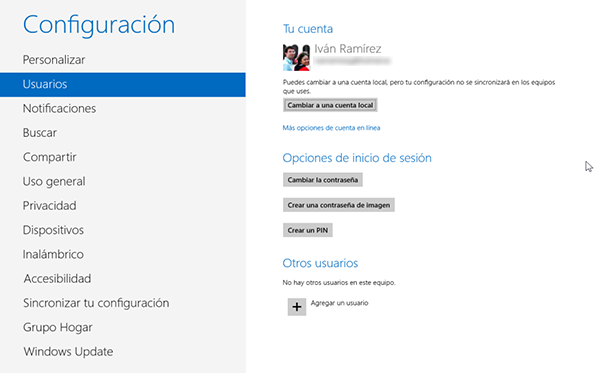Click the plus icon to add a user
600x373 pixels.
coord(297,307)
